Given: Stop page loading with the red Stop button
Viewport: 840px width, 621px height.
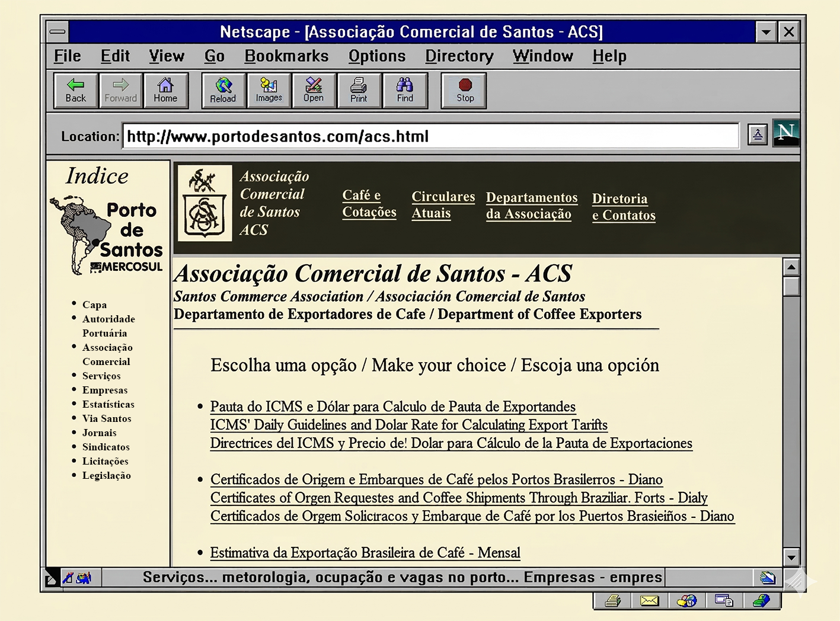Looking at the screenshot, I should (464, 91).
